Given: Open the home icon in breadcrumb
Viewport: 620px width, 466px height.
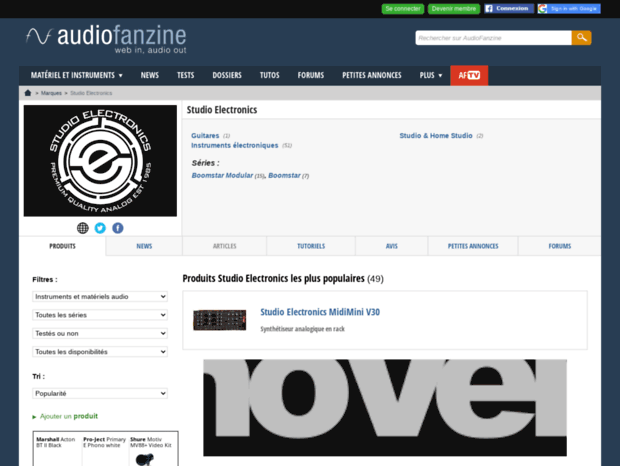Looking at the screenshot, I should tap(28, 93).
